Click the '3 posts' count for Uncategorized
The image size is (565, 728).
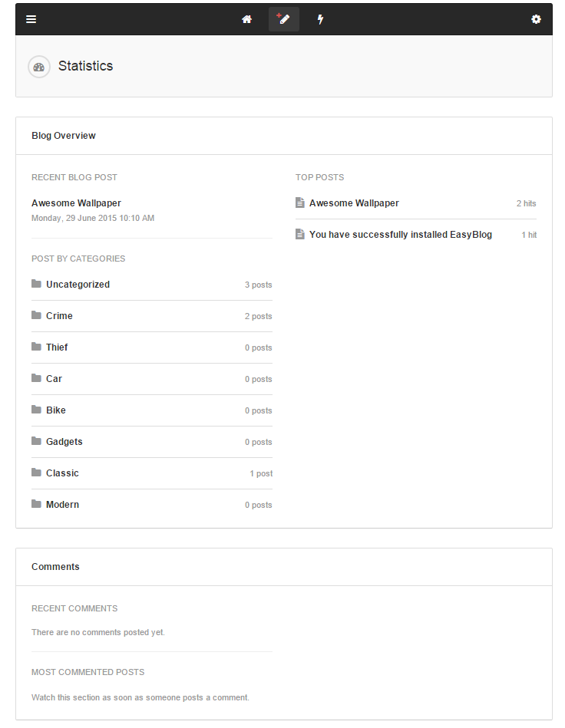click(259, 285)
